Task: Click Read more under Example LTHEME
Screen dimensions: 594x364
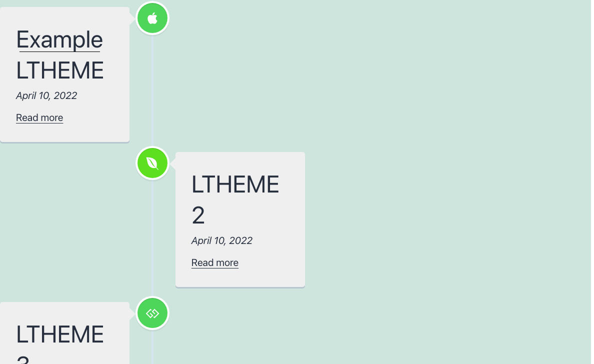Action: pyautogui.click(x=39, y=117)
